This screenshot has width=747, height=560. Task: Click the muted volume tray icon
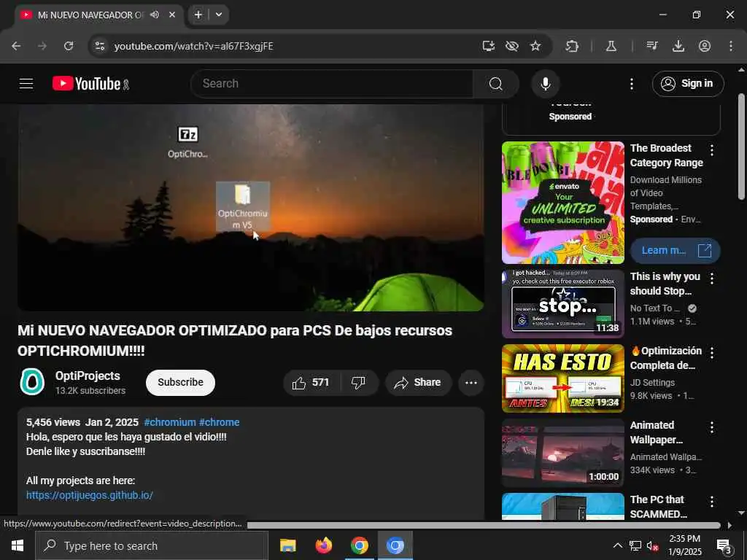(x=652, y=545)
